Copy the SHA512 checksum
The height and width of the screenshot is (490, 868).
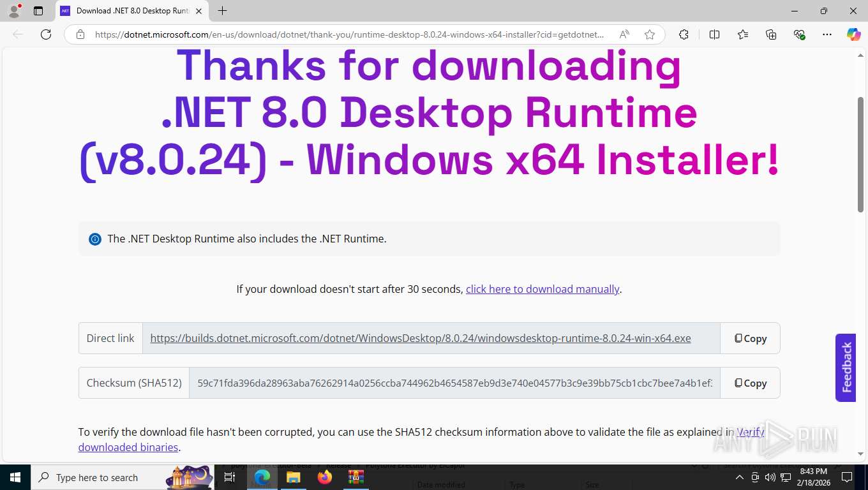click(750, 383)
